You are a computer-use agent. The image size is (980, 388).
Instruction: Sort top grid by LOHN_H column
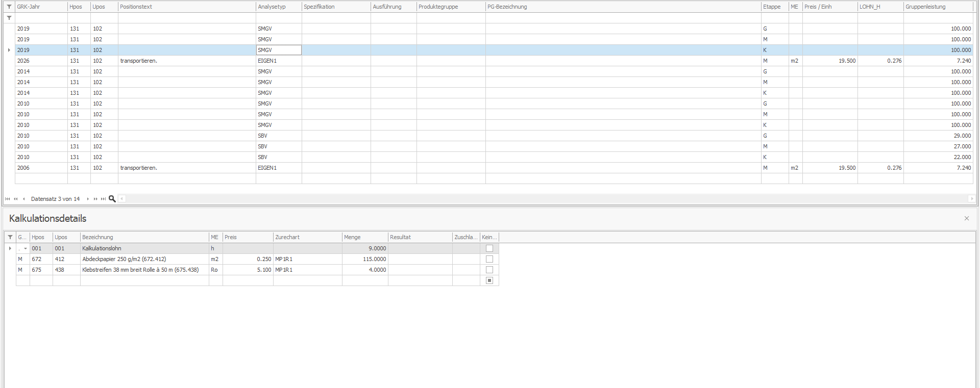click(880, 7)
